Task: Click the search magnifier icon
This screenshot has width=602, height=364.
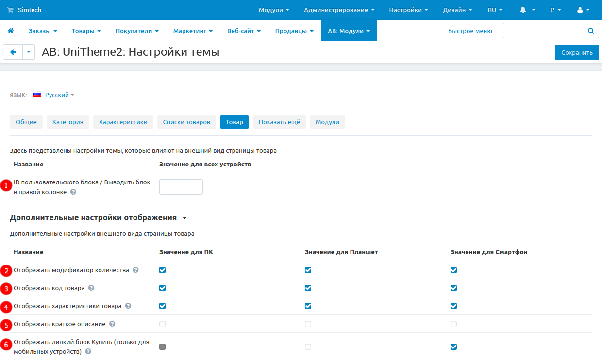Action: click(x=590, y=31)
